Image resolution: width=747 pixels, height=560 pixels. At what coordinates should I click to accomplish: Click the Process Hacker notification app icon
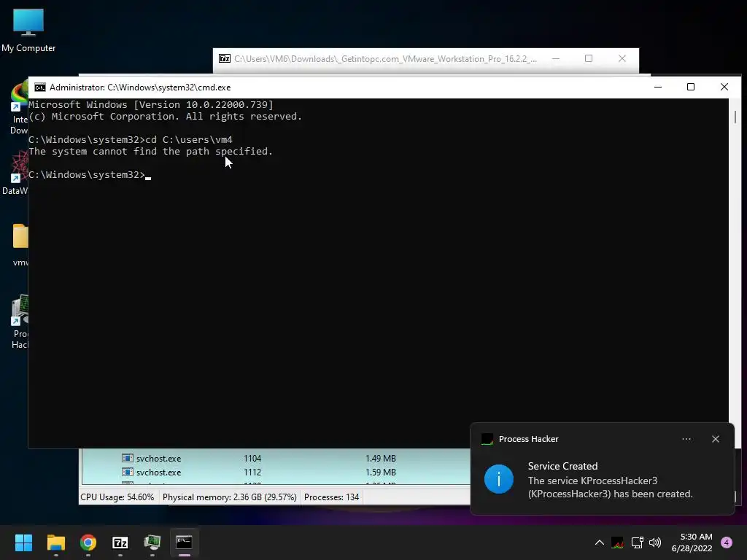click(487, 439)
